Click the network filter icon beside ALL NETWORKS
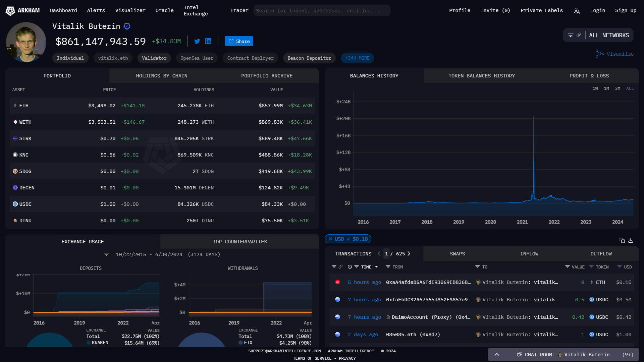644x362 pixels. click(570, 35)
